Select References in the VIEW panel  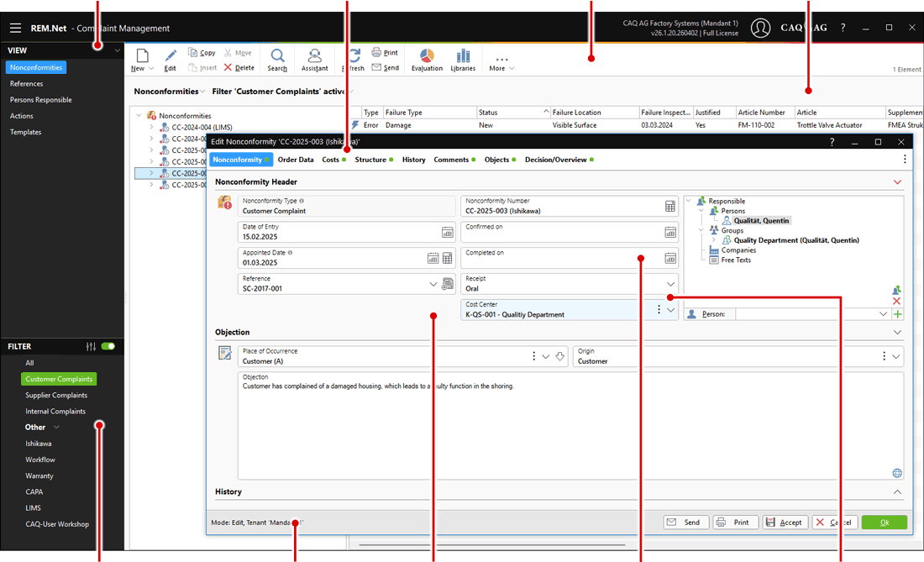pyautogui.click(x=27, y=84)
